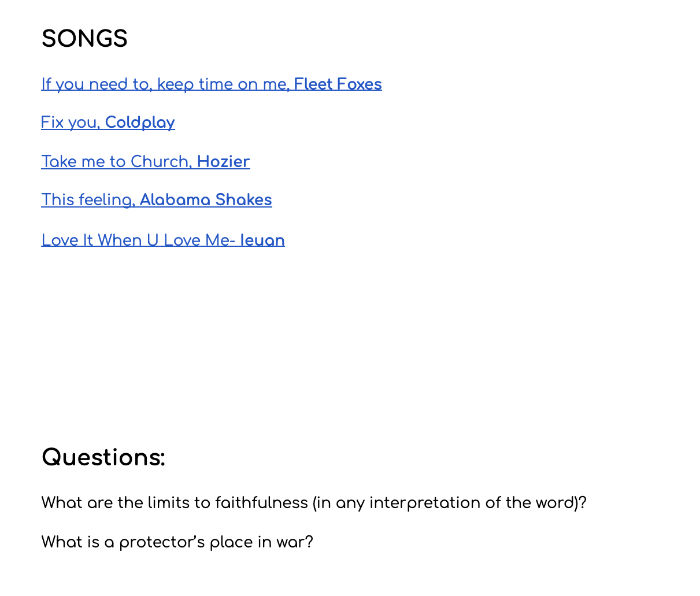This screenshot has height=596, width=700.
Task: Click the bold "Hozier" artist name
Action: 223,161
